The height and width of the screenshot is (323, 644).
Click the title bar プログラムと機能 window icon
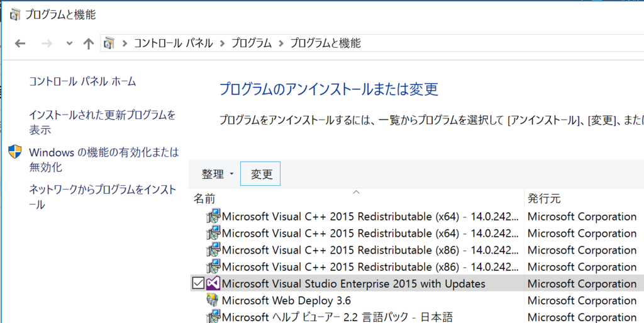tap(14, 15)
